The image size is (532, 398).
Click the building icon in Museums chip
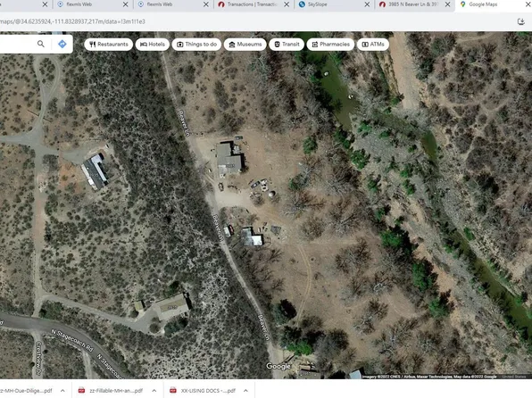coord(232,45)
